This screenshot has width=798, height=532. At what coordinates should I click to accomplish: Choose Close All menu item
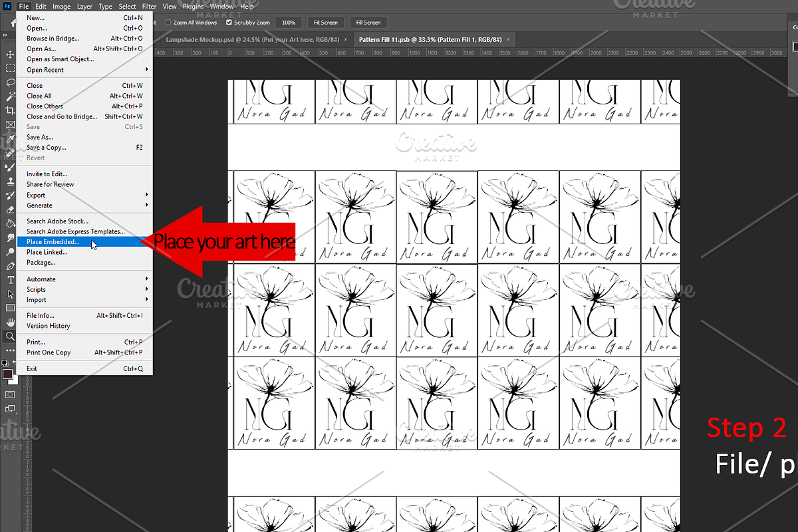pyautogui.click(x=84, y=96)
